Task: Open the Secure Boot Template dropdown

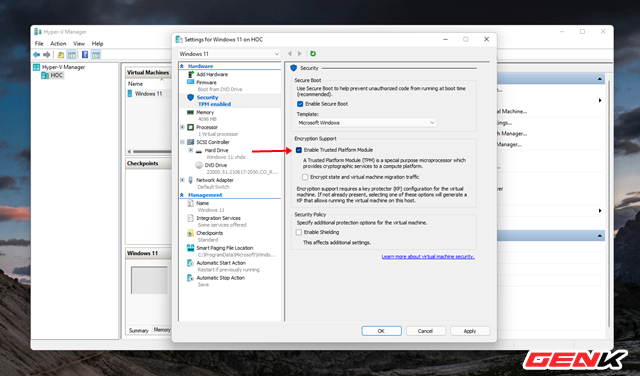Action: (x=366, y=122)
